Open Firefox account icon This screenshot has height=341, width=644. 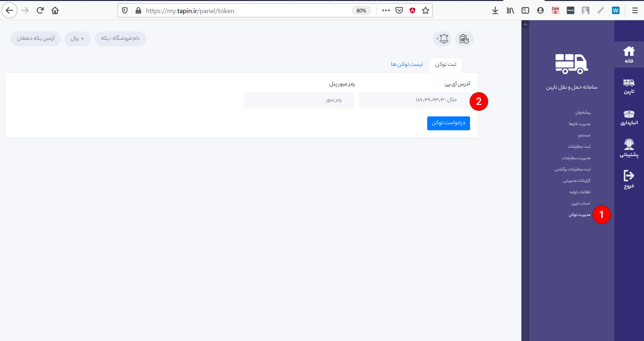[x=540, y=11]
